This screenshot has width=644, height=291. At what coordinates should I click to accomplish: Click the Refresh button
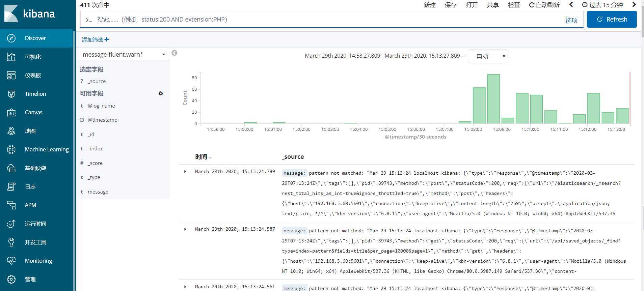612,19
